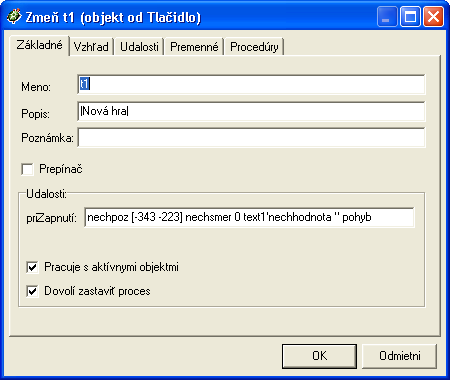The image size is (450, 380).
Task: Open the Udalosti tab
Action: pyautogui.click(x=139, y=47)
